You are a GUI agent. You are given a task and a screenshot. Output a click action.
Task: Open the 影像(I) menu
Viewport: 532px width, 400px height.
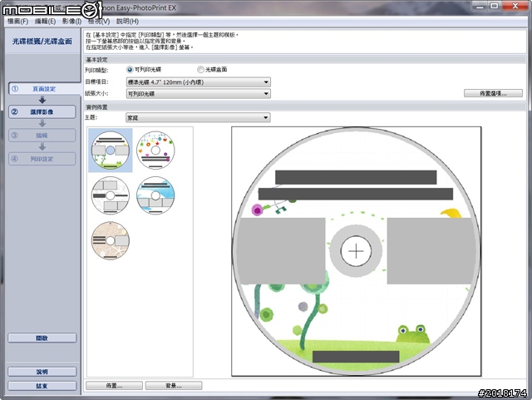tap(72, 22)
